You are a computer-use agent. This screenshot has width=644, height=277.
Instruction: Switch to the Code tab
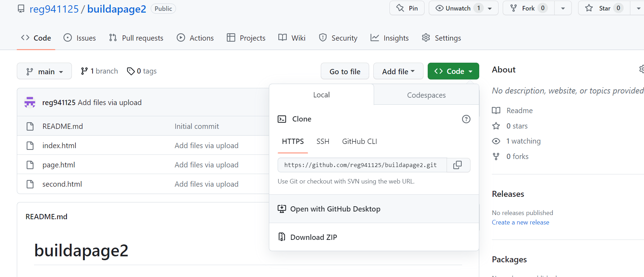click(36, 38)
